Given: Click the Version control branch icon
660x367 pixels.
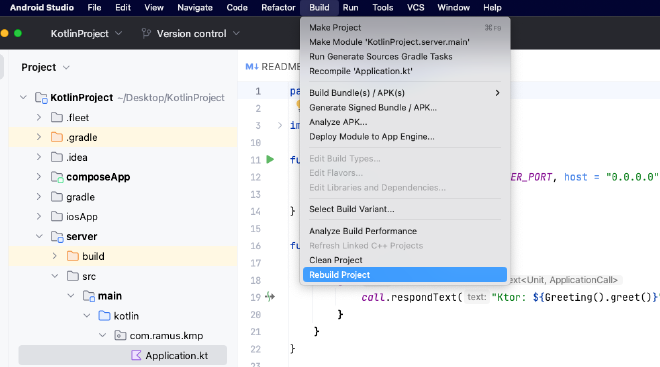Looking at the screenshot, I should point(146,33).
